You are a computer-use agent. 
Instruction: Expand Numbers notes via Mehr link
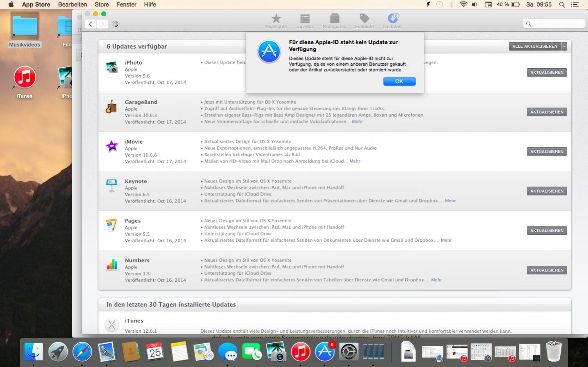click(x=436, y=280)
